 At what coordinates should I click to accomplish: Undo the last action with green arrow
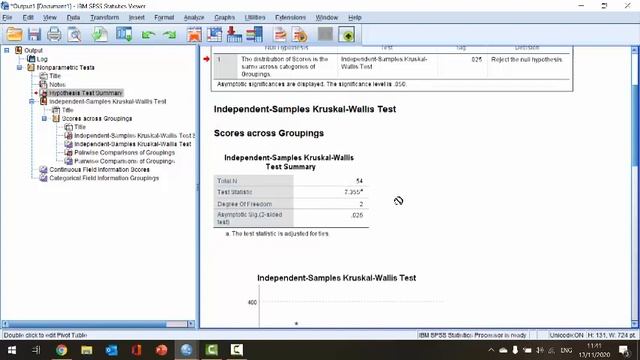[148, 35]
